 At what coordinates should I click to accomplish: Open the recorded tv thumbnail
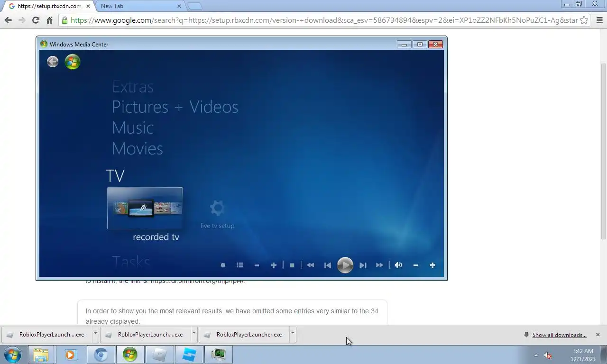coord(145,208)
